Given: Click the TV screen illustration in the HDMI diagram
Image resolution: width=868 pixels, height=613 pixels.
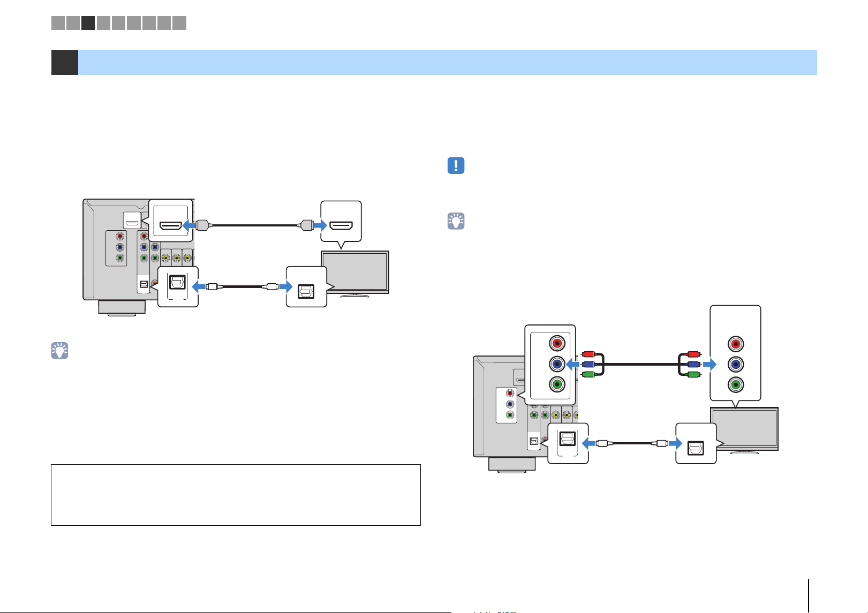Looking at the screenshot, I should (354, 272).
